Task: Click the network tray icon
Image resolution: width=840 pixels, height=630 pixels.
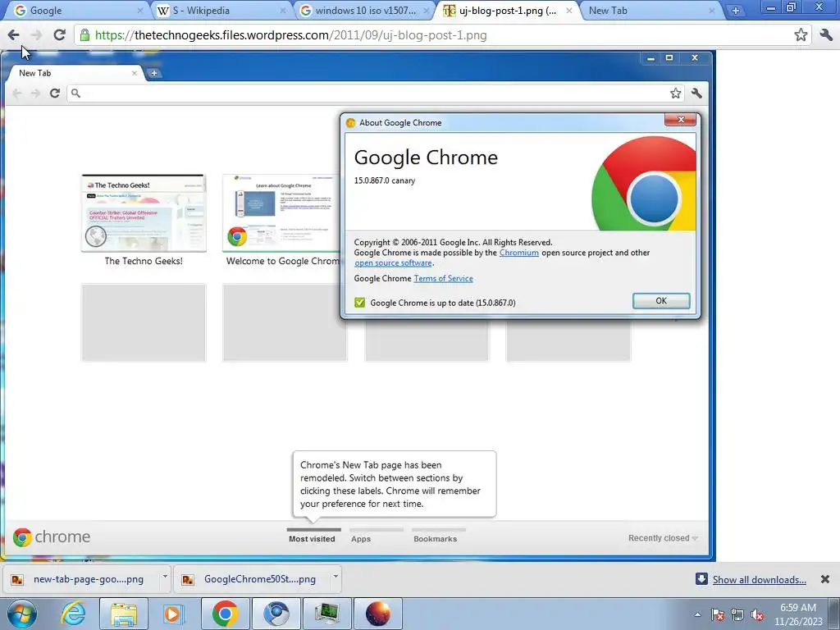Action: (x=737, y=614)
